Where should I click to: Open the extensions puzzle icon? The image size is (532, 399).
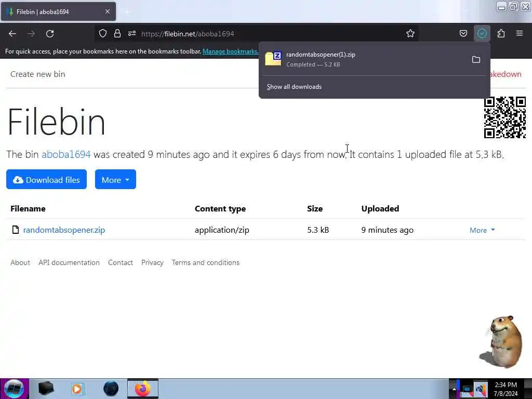coord(501,33)
